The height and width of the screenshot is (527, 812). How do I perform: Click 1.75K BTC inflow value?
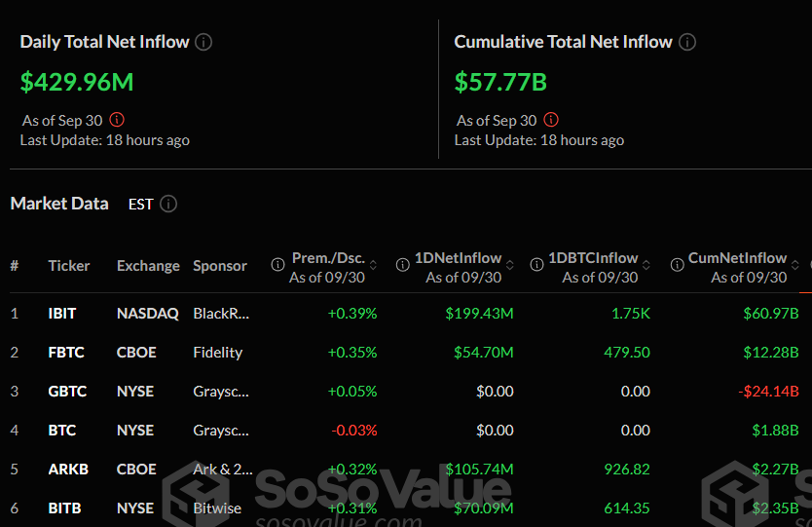coord(631,314)
